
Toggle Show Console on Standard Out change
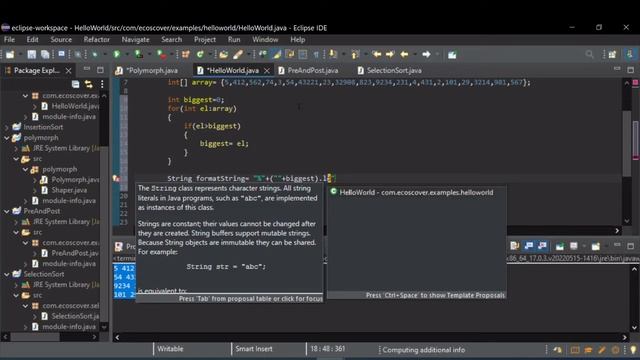529,246
